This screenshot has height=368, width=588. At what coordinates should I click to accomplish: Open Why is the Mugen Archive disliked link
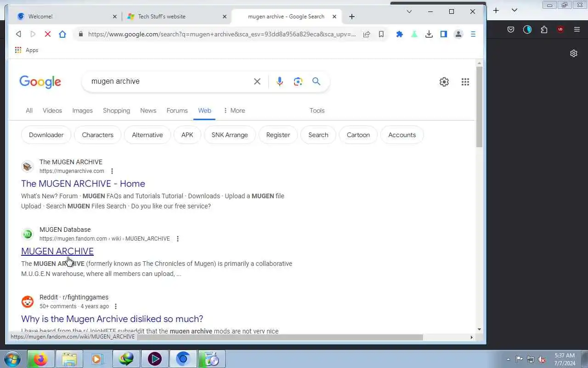112,319
